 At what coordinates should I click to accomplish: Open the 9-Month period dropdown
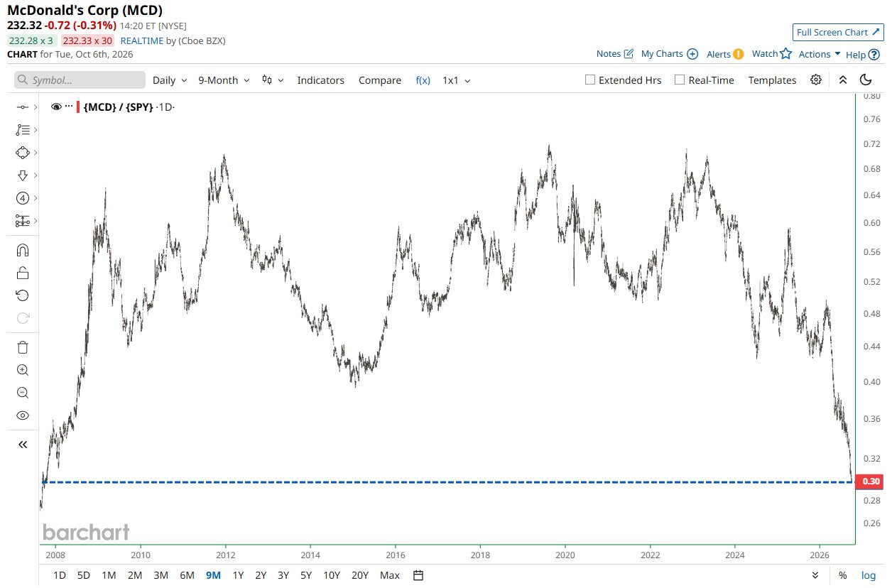(224, 80)
